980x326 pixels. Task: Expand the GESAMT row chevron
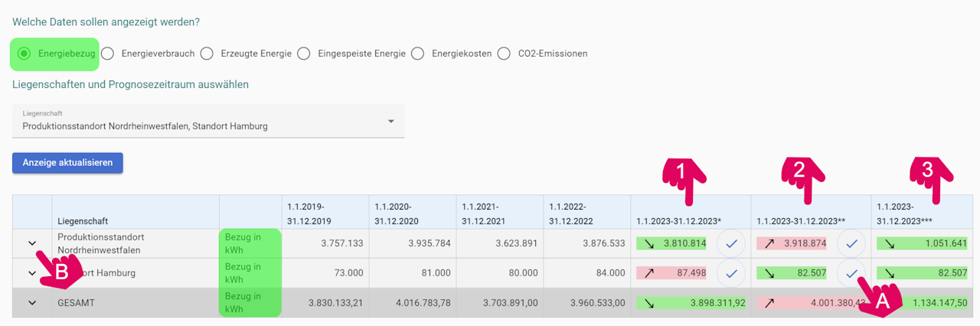32,302
